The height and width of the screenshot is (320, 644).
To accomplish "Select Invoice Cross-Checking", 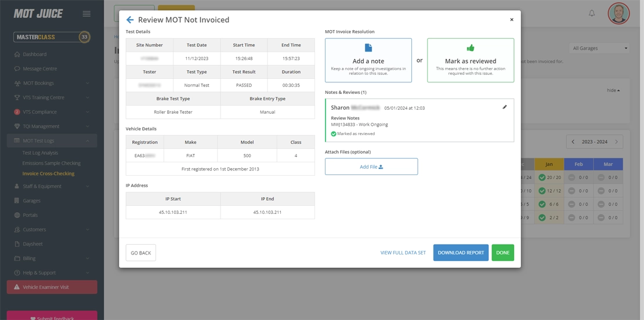I will tap(49, 173).
